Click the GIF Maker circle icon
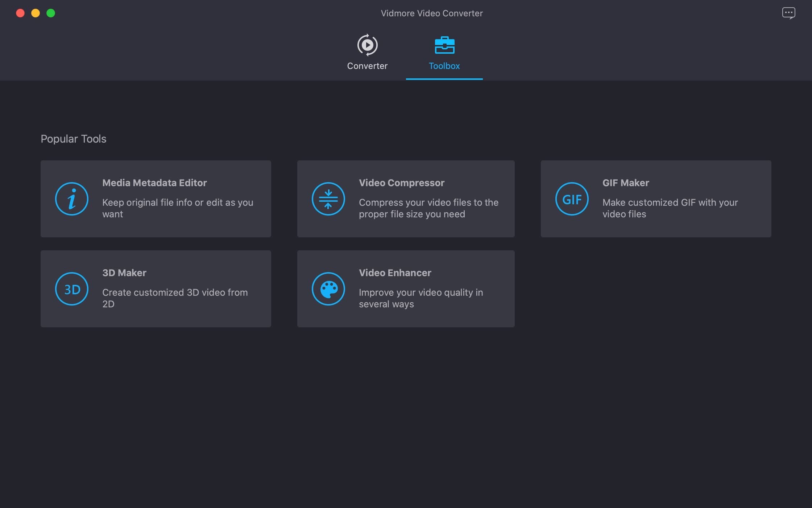The image size is (812, 508). click(572, 199)
